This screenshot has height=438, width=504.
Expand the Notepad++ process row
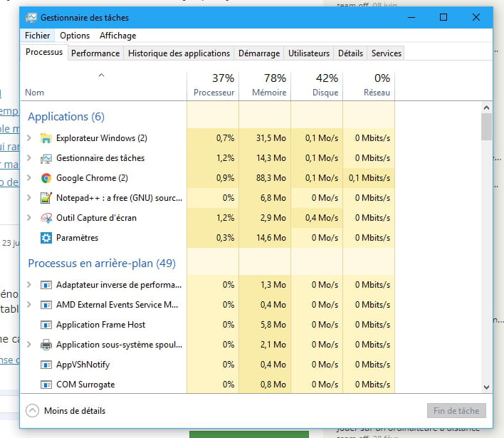point(29,198)
